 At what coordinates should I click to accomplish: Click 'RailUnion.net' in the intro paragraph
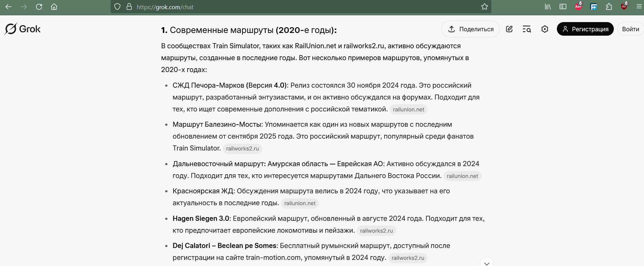(x=315, y=46)
